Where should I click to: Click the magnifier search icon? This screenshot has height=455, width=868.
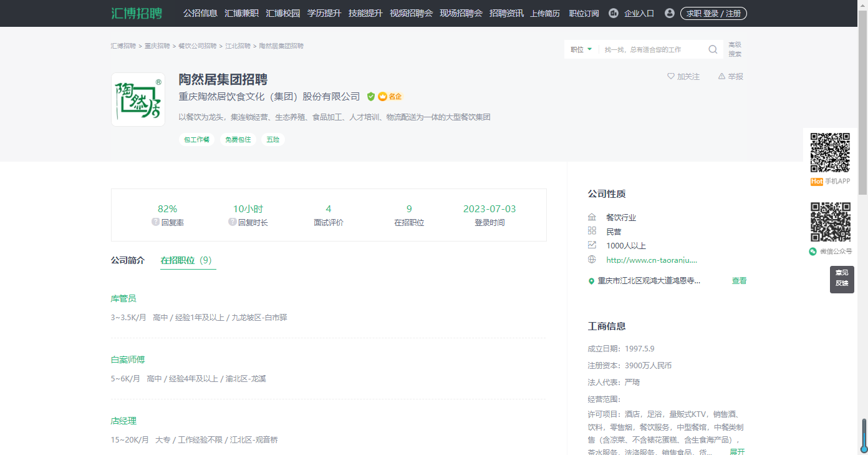click(713, 49)
